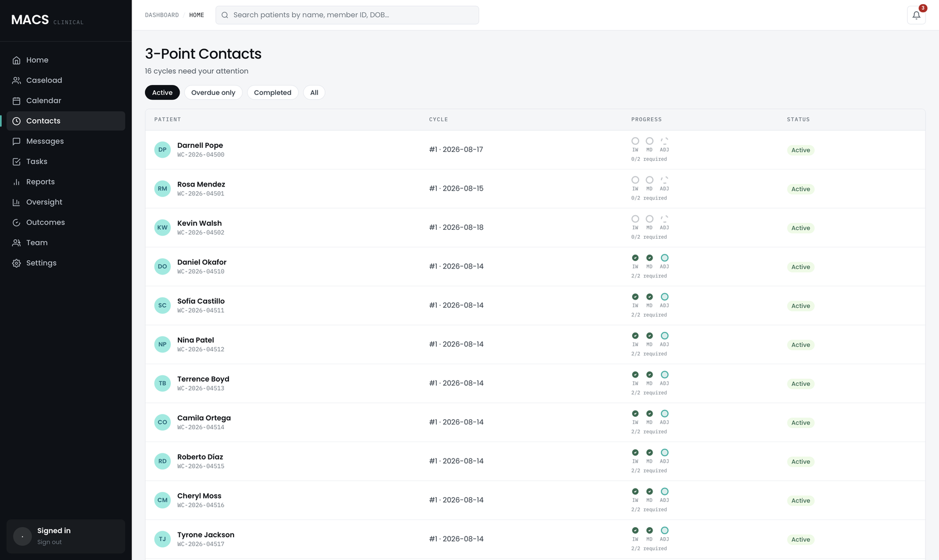Click the DASHBOARD breadcrumb
The width and height of the screenshot is (939, 560).
pyautogui.click(x=162, y=15)
